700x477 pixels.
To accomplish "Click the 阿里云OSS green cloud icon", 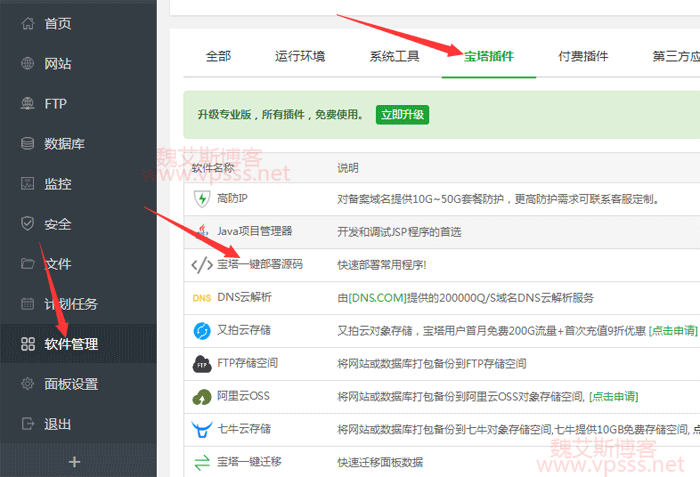I will [x=202, y=397].
